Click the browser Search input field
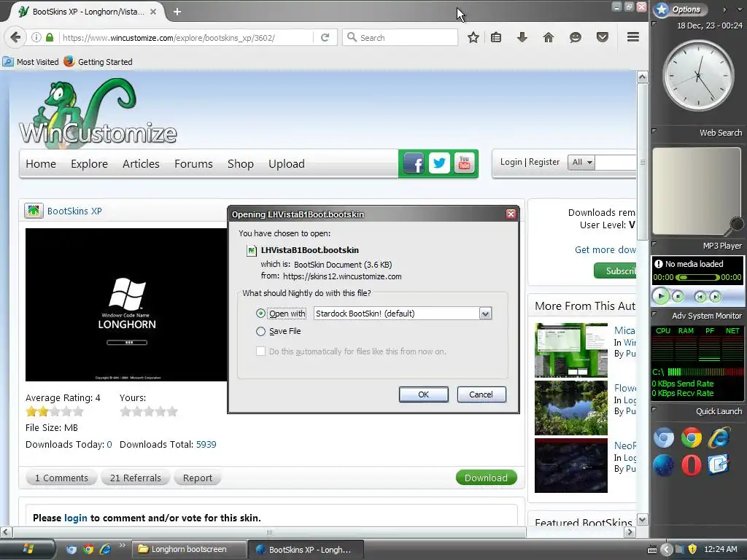The image size is (747, 560). point(400,37)
